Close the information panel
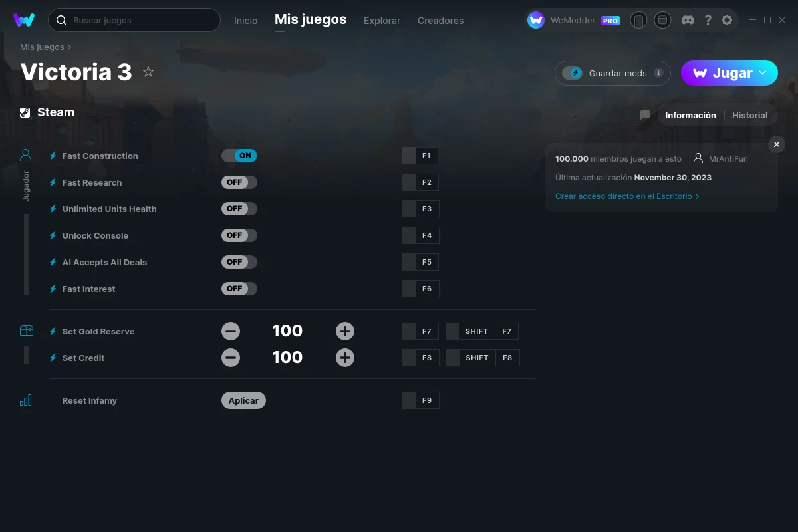 click(777, 144)
